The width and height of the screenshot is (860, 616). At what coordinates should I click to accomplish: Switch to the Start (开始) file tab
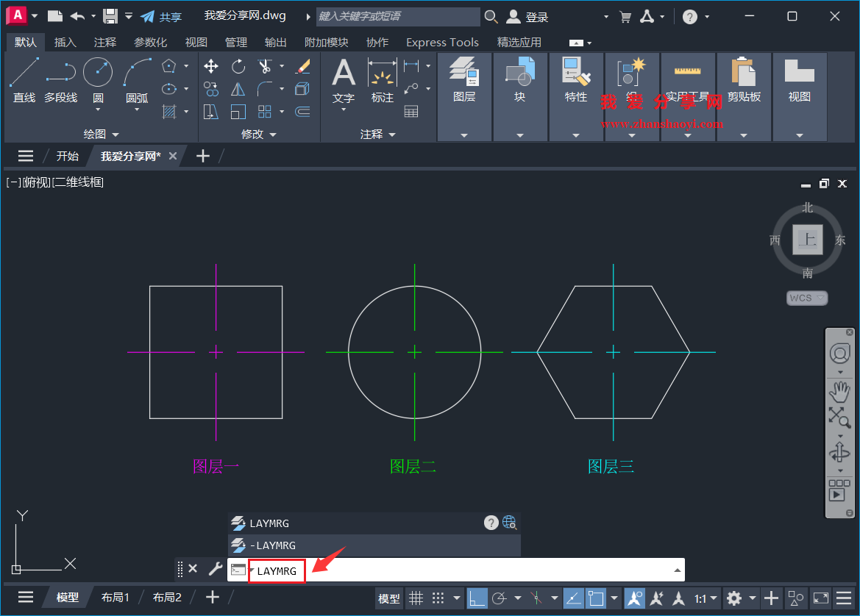click(68, 156)
